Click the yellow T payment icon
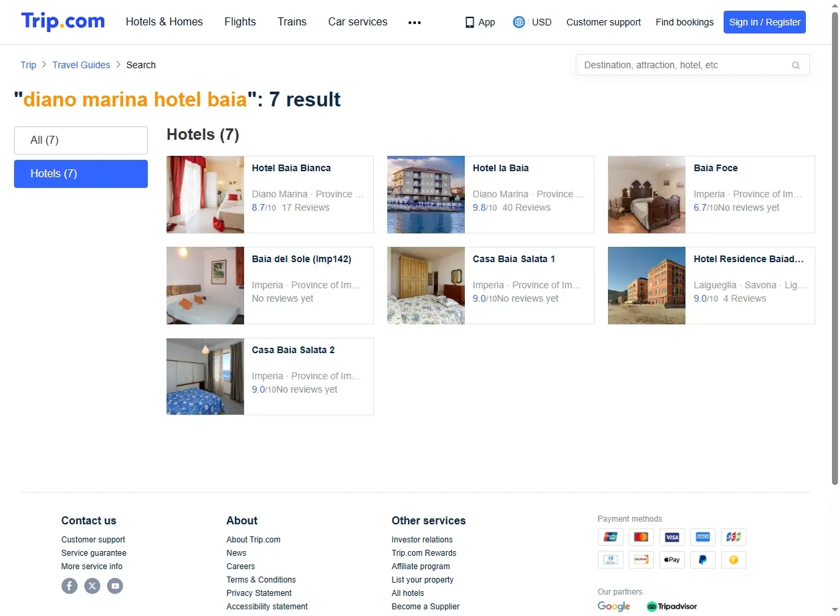 pos(734,559)
